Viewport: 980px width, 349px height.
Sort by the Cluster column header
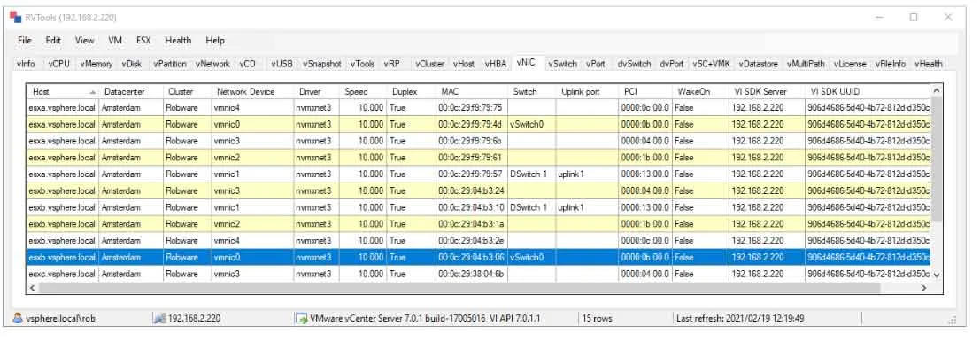188,91
